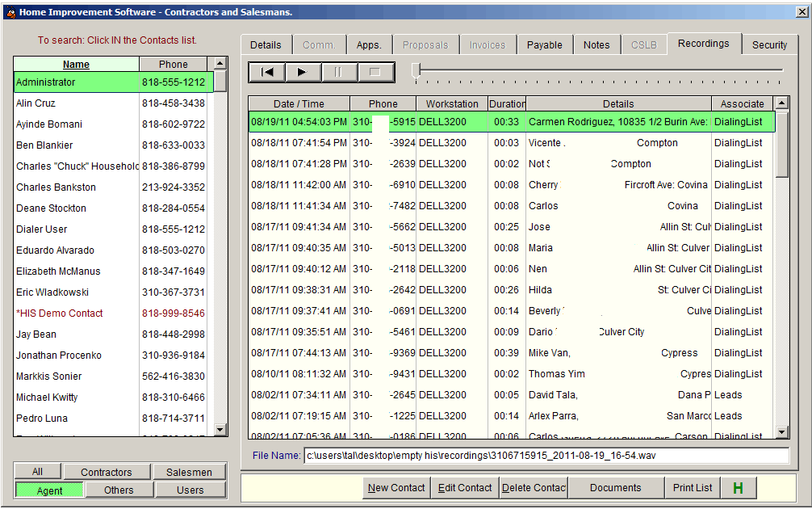
Task: Select the David Tala Leads recording
Action: point(512,394)
